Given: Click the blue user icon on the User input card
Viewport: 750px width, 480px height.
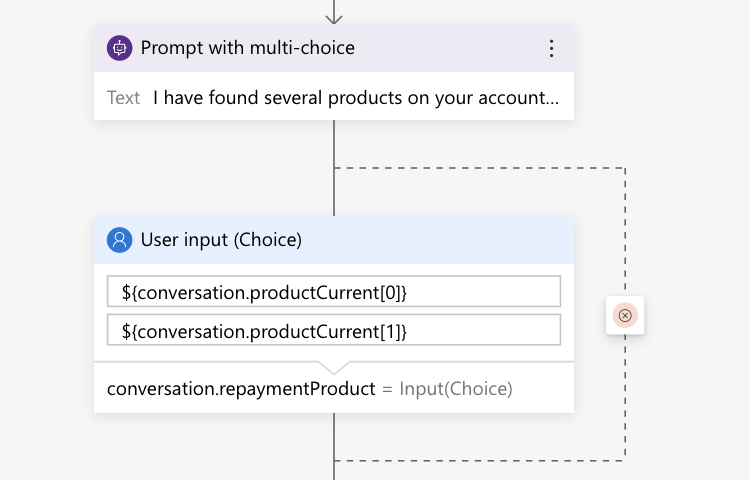Looking at the screenshot, I should [x=120, y=240].
